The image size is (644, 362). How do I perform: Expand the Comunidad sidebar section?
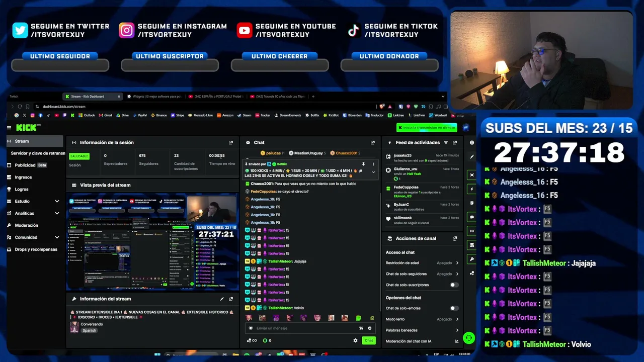(57, 237)
